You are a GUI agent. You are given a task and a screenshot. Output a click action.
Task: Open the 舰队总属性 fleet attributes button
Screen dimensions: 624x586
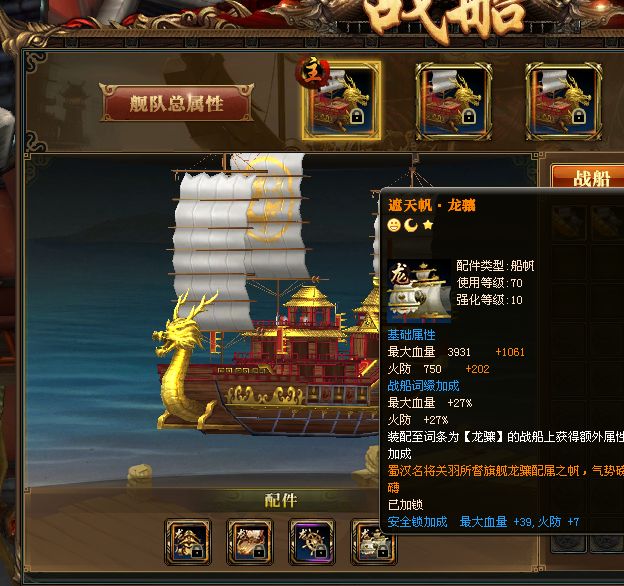176,103
